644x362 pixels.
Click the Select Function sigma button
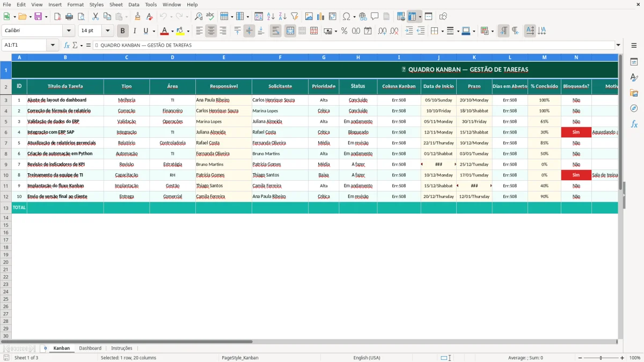coord(75,45)
